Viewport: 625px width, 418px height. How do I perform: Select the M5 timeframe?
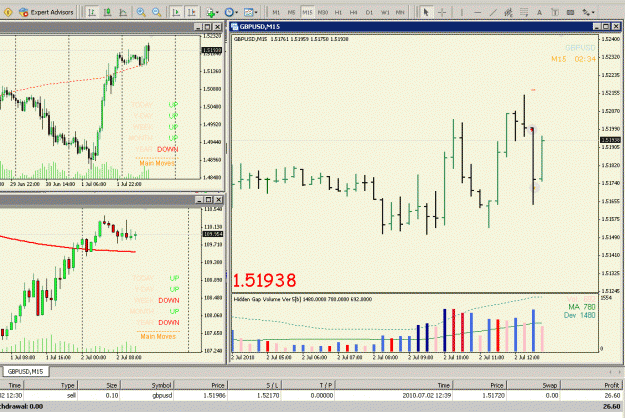click(x=291, y=12)
